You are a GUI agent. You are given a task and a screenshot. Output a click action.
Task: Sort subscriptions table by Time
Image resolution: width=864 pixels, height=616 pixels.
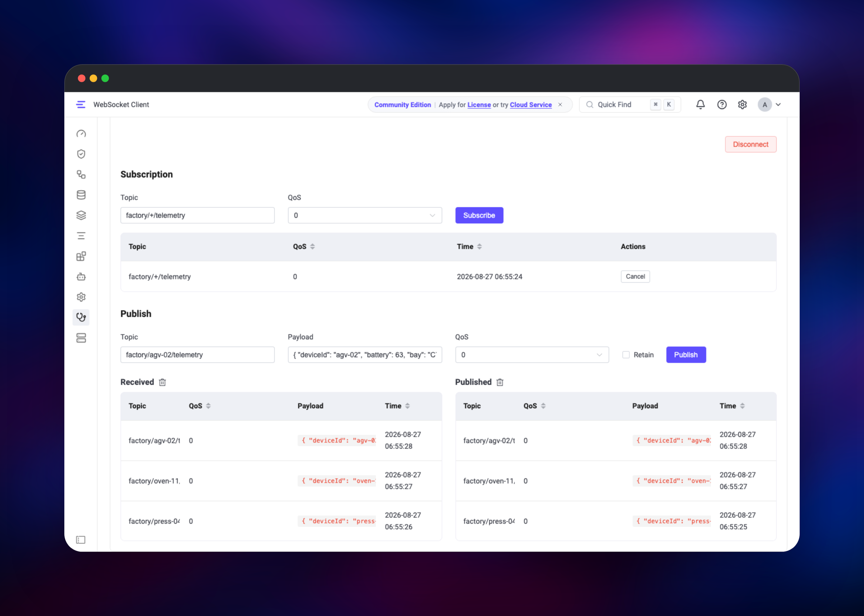[x=479, y=247]
